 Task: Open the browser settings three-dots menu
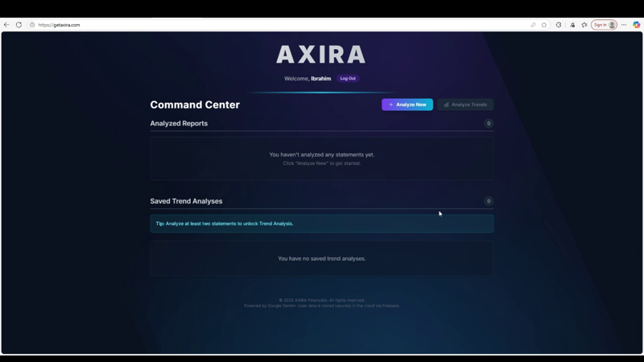624,25
